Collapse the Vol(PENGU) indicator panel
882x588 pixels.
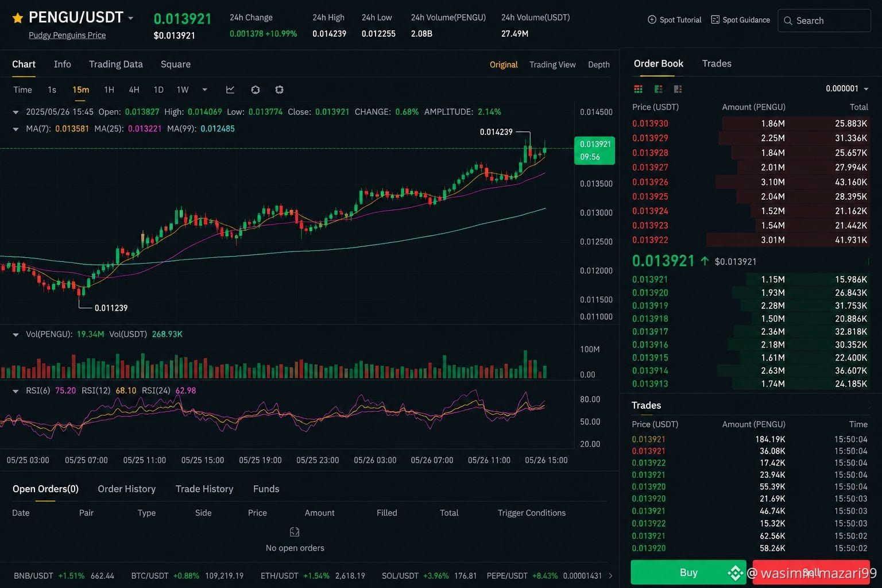[16, 334]
